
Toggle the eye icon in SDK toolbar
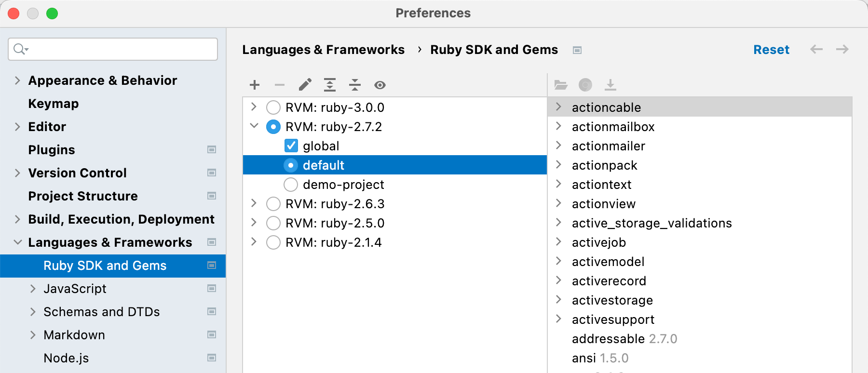click(380, 85)
